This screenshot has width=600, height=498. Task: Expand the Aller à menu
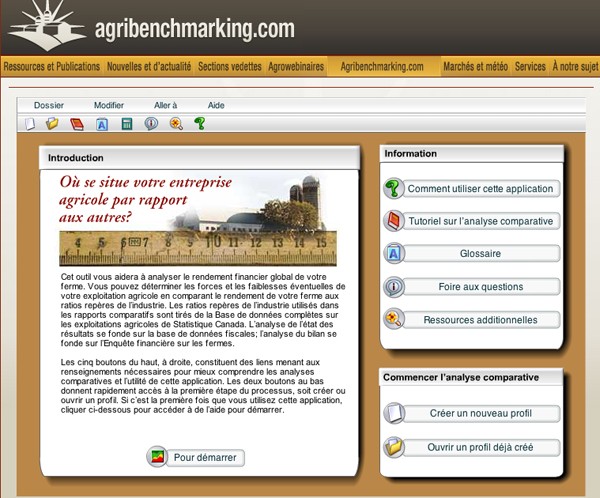pos(165,105)
